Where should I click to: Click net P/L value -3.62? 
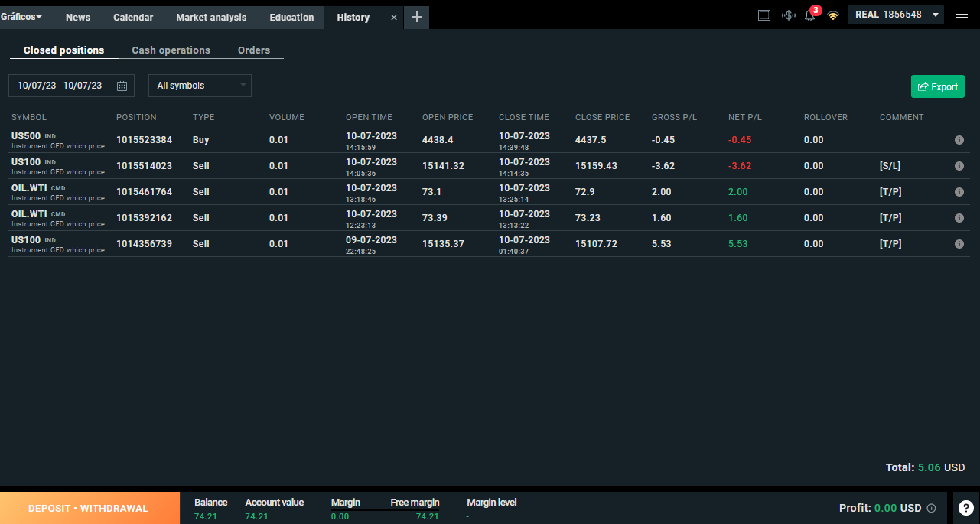740,166
